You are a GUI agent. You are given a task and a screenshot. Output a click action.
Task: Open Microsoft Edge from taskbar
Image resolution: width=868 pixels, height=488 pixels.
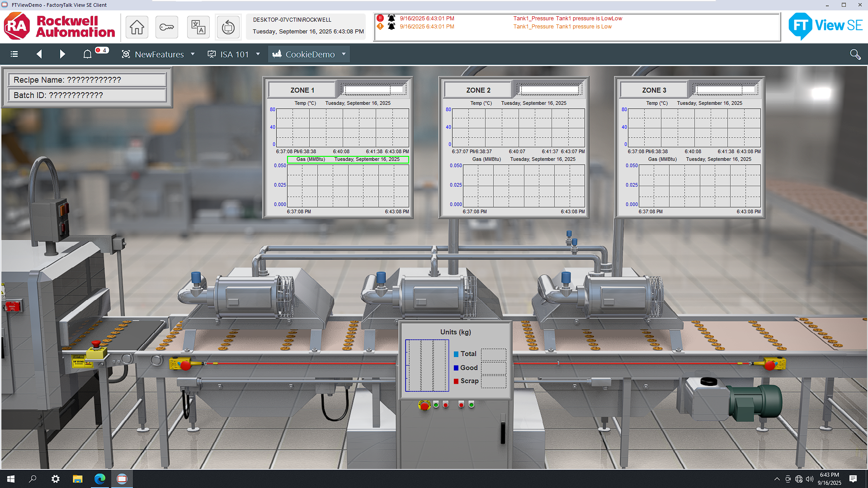tap(99, 479)
